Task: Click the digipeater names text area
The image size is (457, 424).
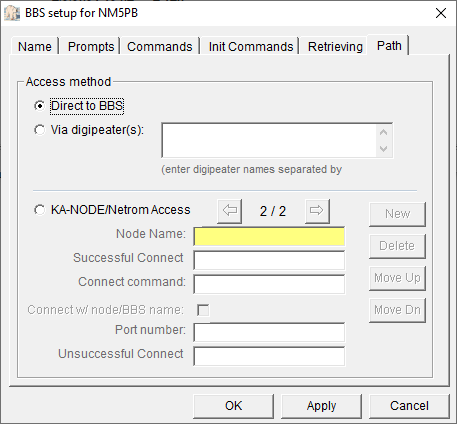Action: tap(269, 140)
